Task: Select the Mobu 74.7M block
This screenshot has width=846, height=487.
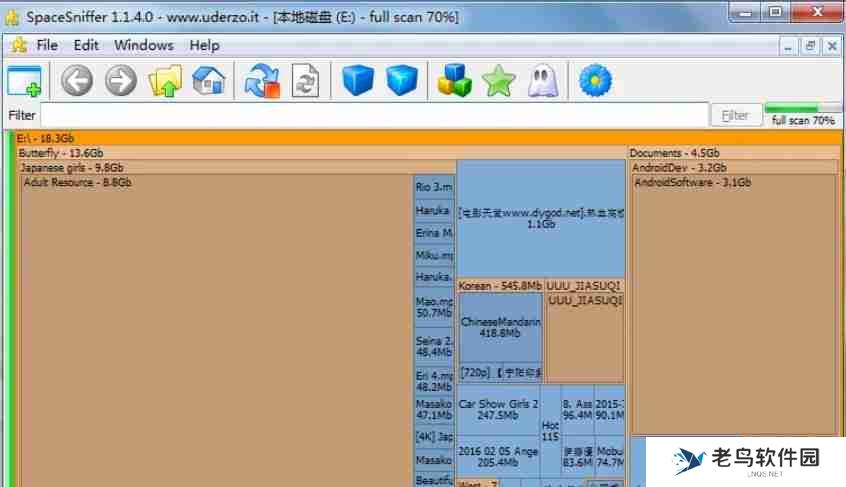Action: [x=610, y=457]
